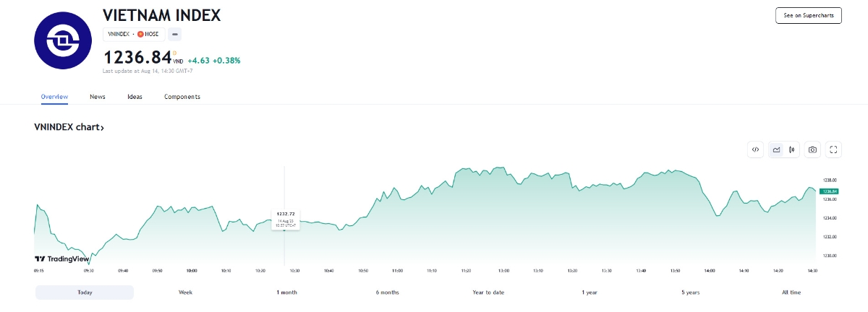Screen dimensions: 868x312
Task: Open chart in fullscreen mode
Action: [x=833, y=149]
